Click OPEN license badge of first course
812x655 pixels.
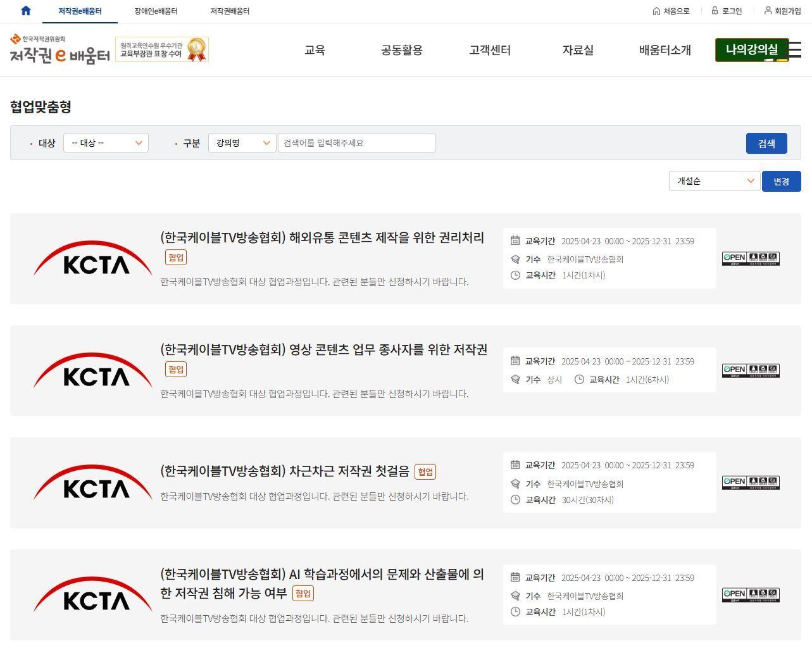point(751,258)
